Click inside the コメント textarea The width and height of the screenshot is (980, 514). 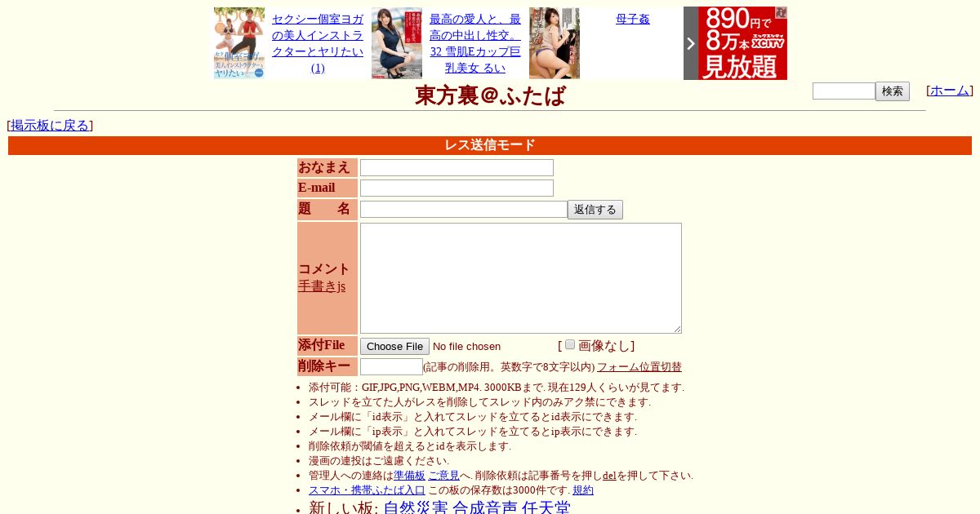point(521,278)
